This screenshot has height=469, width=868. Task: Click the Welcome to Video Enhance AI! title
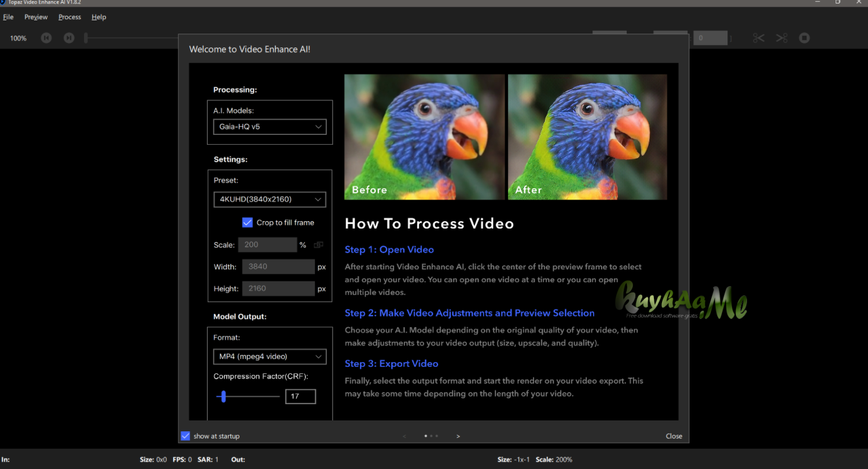click(x=250, y=49)
